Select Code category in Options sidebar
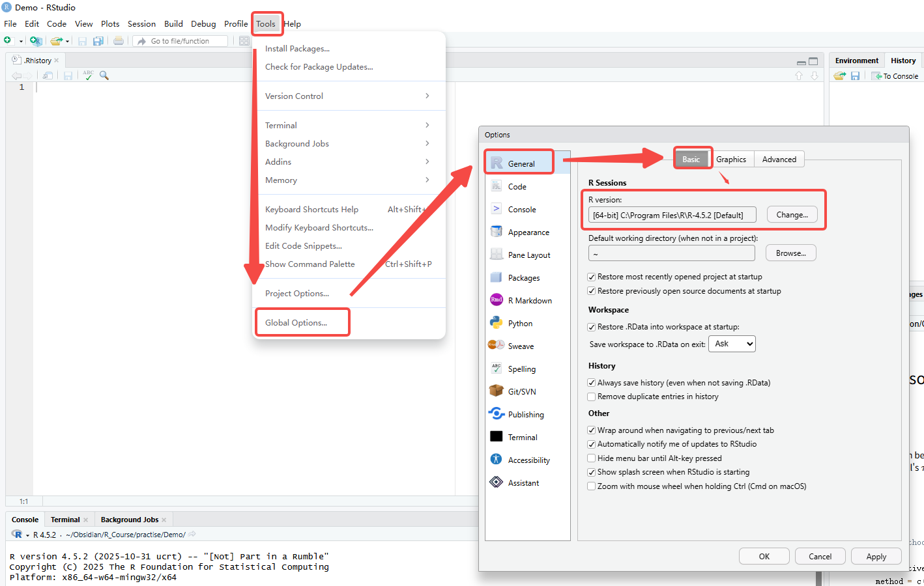 [x=528, y=187]
